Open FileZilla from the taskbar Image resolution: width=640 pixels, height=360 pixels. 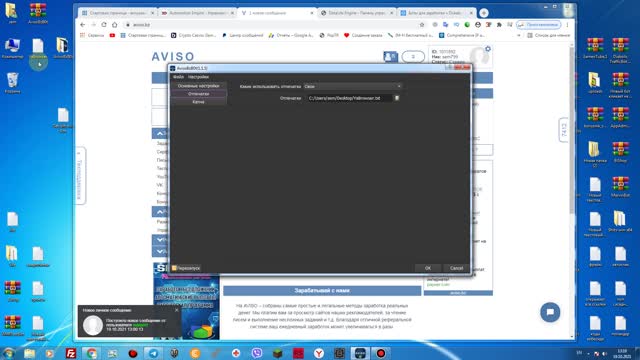point(71,353)
